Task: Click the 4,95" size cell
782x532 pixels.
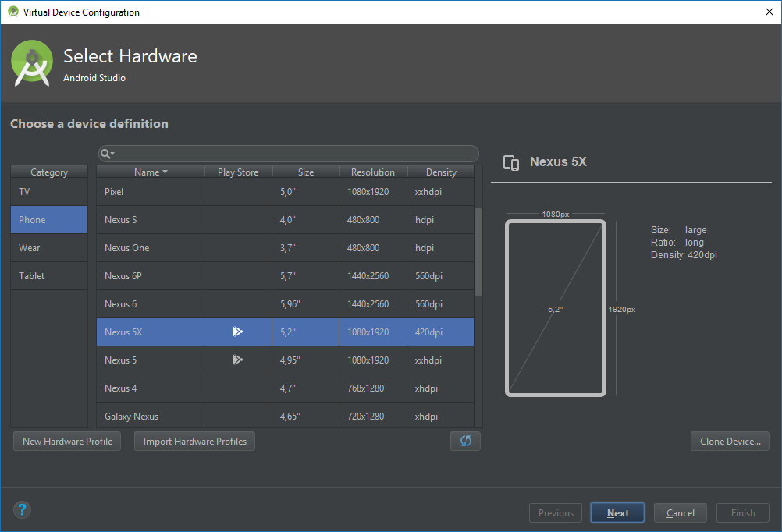Action: 306,360
